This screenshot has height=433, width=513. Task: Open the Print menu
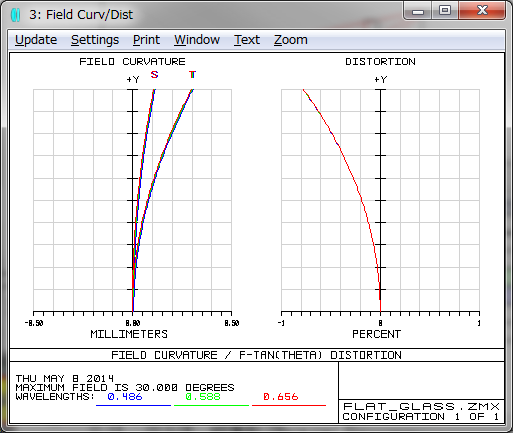(x=146, y=40)
